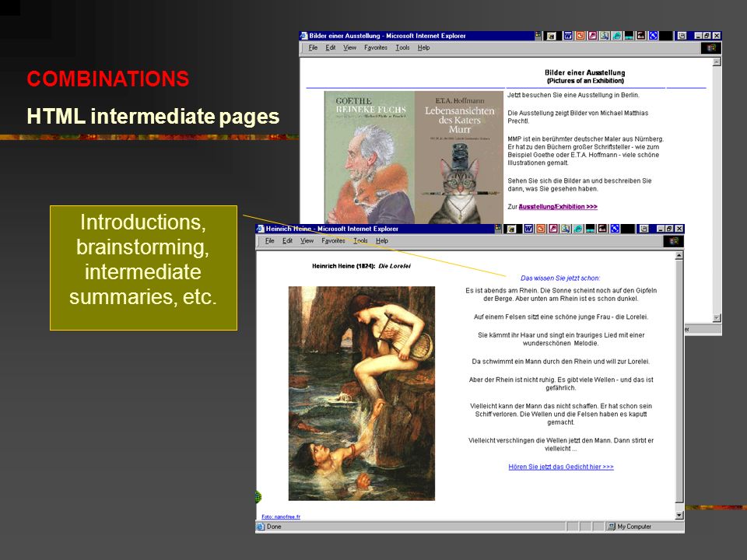The image size is (747, 560).
Task: Restore down the Bilder einer Ausstellung window
Action: (x=707, y=35)
